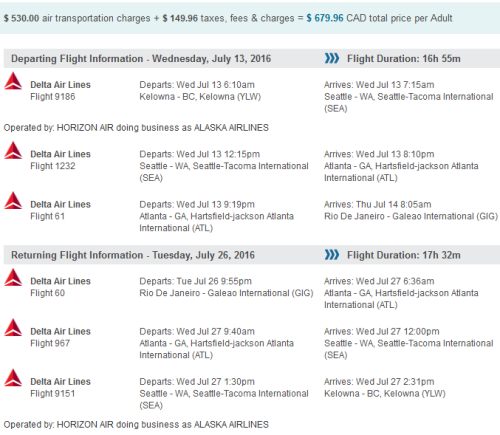The width and height of the screenshot is (500, 435).
Task: Click the blue arrows next to Flight Duration 17h 32m
Action: click(x=332, y=255)
